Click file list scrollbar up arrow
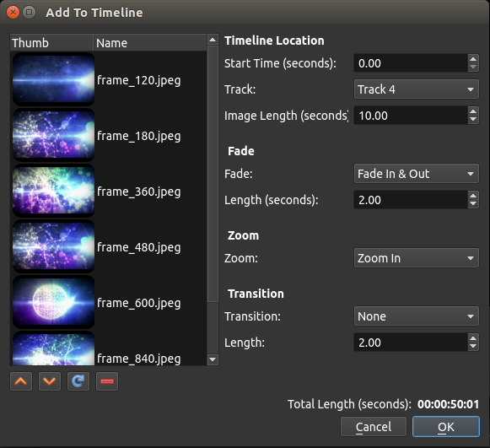The width and height of the screenshot is (490, 448). pos(213,40)
